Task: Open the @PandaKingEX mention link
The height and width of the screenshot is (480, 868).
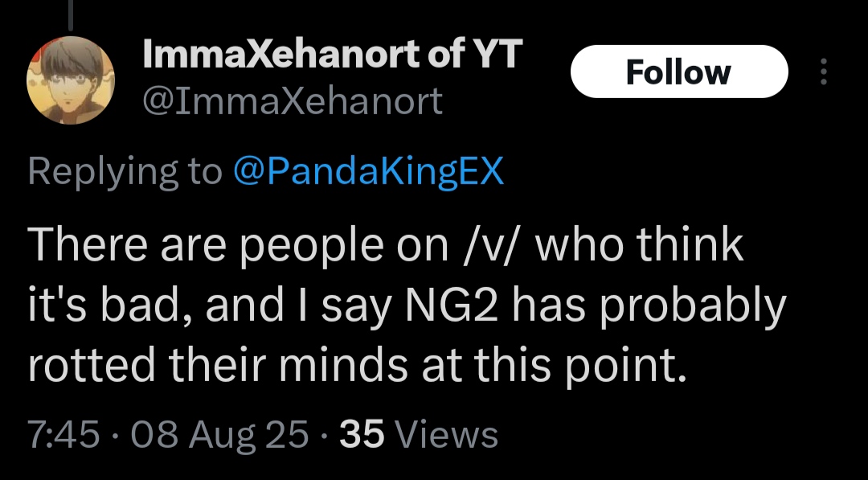Action: coord(368,171)
